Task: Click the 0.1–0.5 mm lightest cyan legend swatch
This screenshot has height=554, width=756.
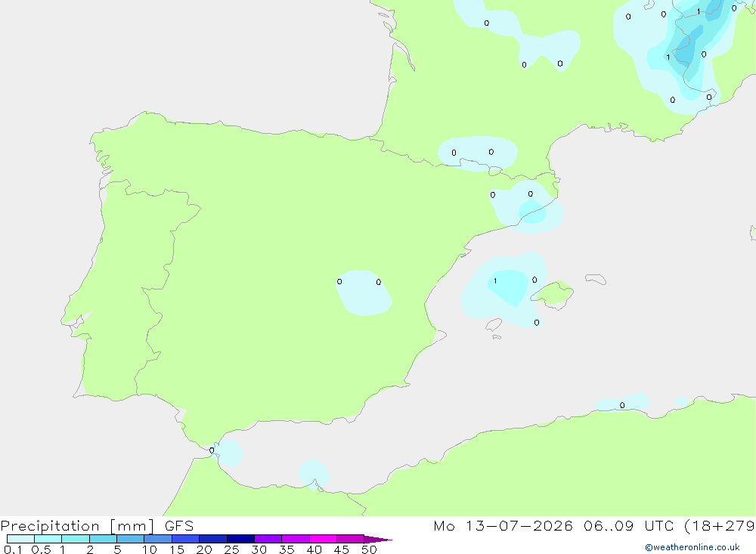Action: [20, 539]
